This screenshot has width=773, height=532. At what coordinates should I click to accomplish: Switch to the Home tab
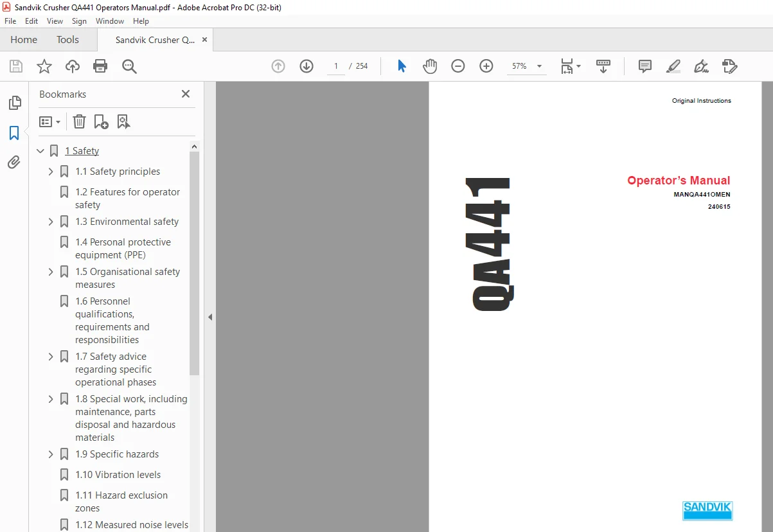[24, 40]
